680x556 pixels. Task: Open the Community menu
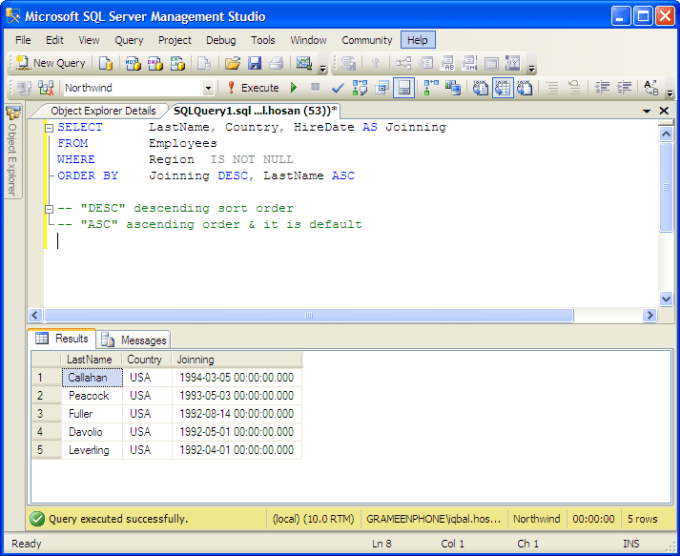pyautogui.click(x=367, y=40)
